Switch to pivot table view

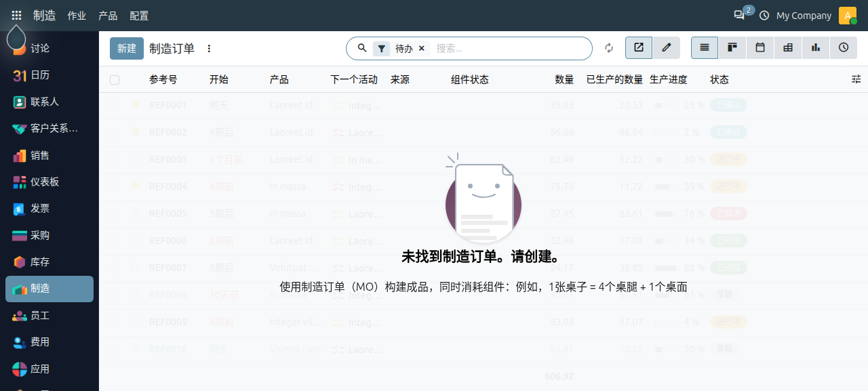(788, 48)
